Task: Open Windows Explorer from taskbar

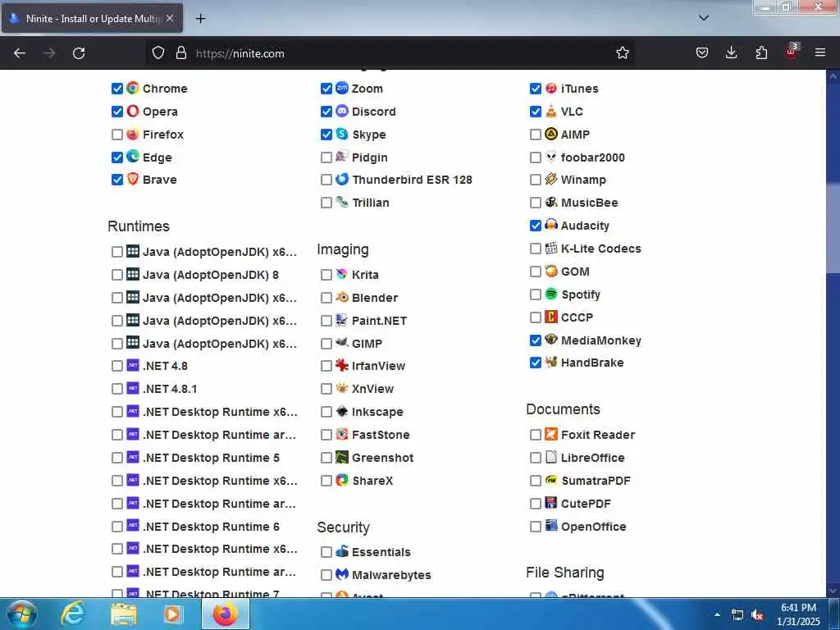Action: 124,614
